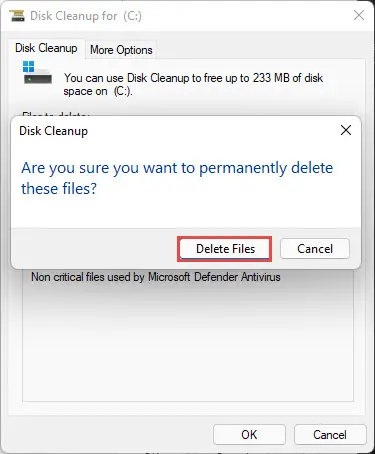Close the confirmation dialog with its X
375x454 pixels.
tap(346, 130)
